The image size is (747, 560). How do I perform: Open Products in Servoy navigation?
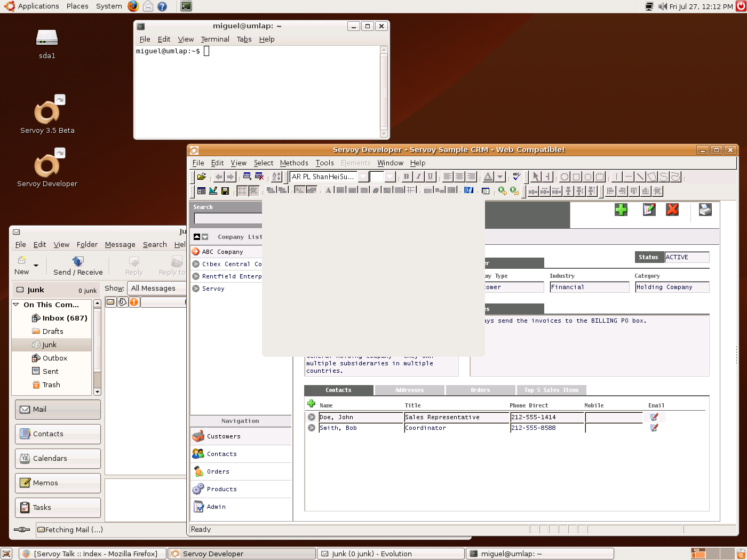click(x=241, y=489)
